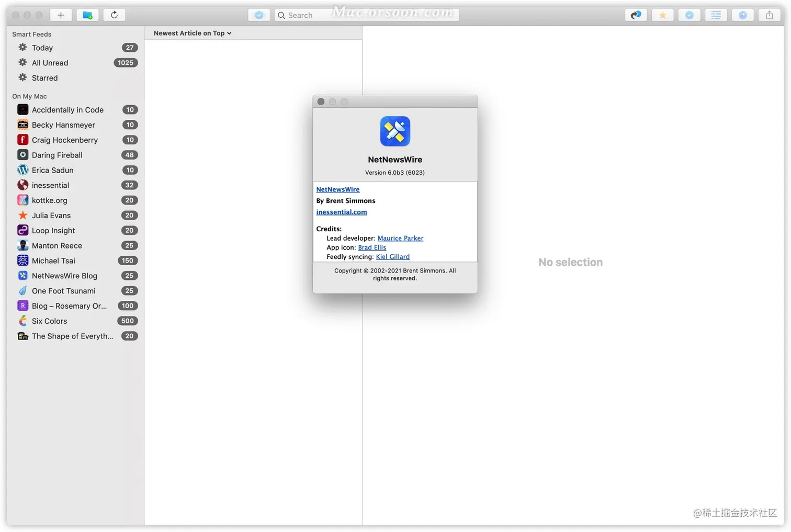Select the Erica Sadun feed row
Image resolution: width=791 pixels, height=532 pixels.
coord(75,170)
